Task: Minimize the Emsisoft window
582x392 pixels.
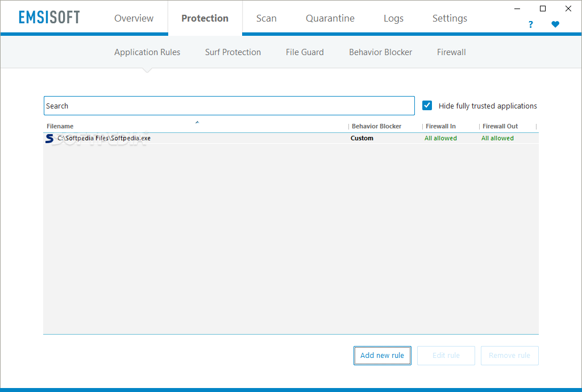Action: [x=517, y=9]
